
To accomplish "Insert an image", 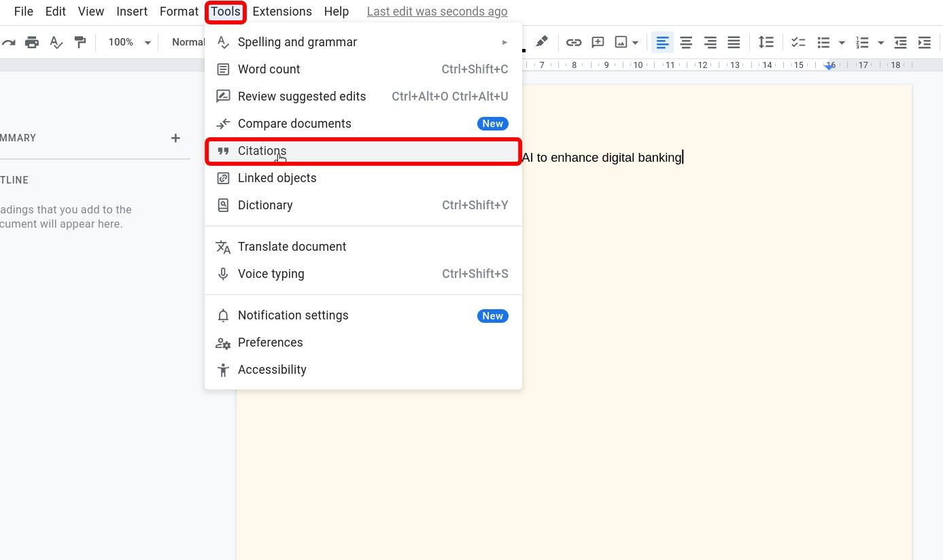I will 621,41.
